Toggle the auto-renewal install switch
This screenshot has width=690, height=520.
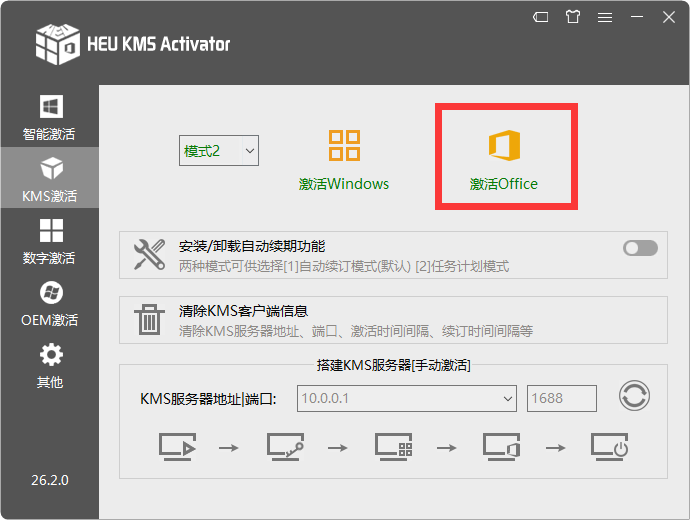click(x=640, y=248)
